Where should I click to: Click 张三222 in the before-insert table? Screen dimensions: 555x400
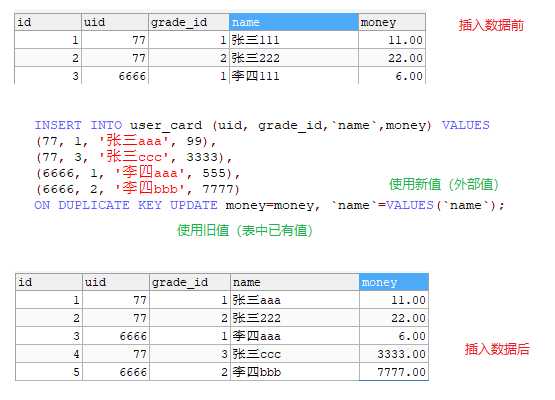click(x=293, y=58)
